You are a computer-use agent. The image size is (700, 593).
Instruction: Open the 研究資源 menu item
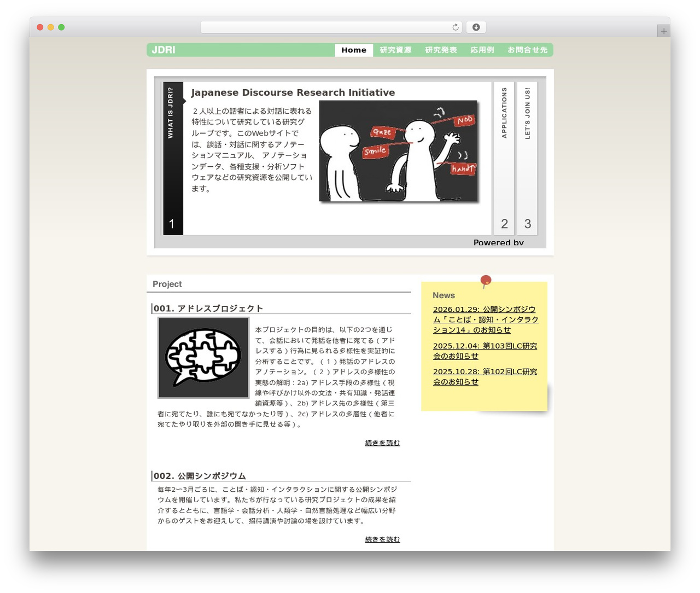tap(395, 50)
